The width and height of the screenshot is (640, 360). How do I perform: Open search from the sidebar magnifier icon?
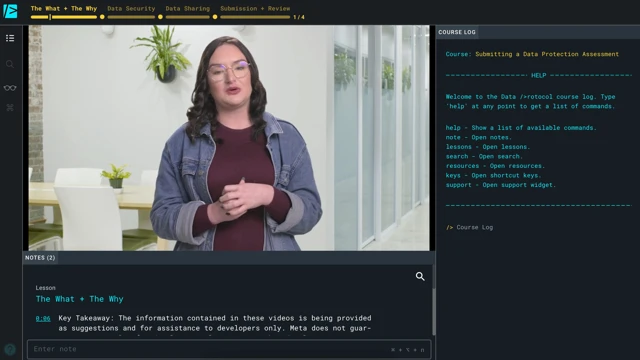pyautogui.click(x=10, y=64)
